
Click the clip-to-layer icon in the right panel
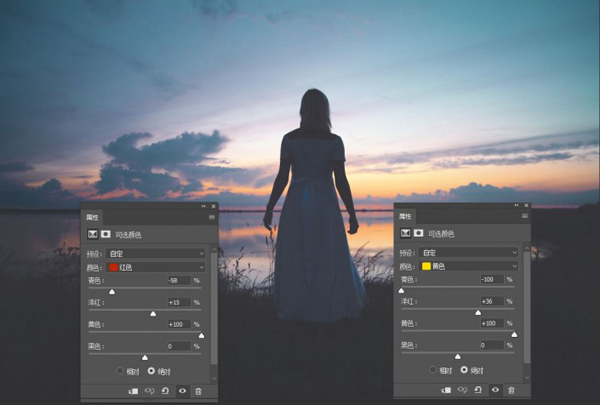446,390
